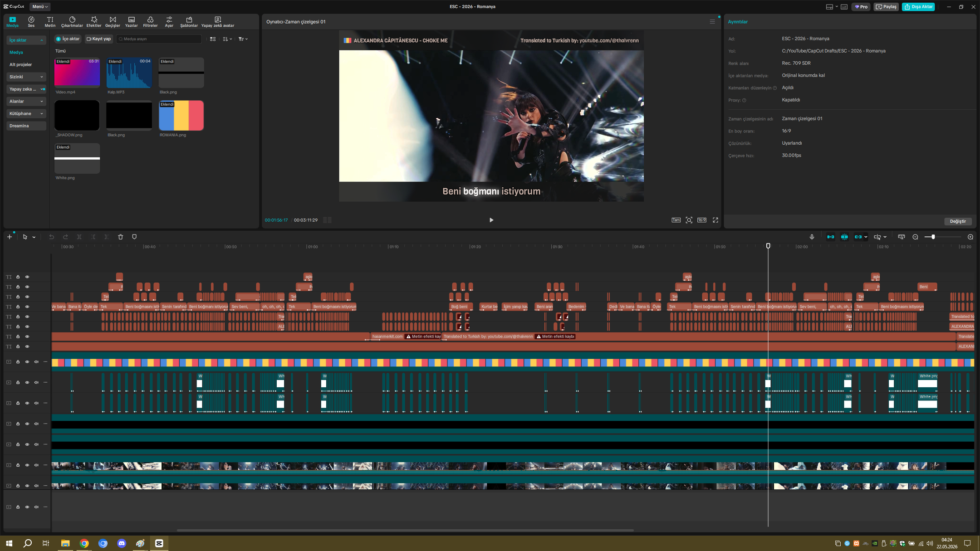
Task: Click the zoom-to-fit timeline ruler icon
Action: (x=902, y=237)
